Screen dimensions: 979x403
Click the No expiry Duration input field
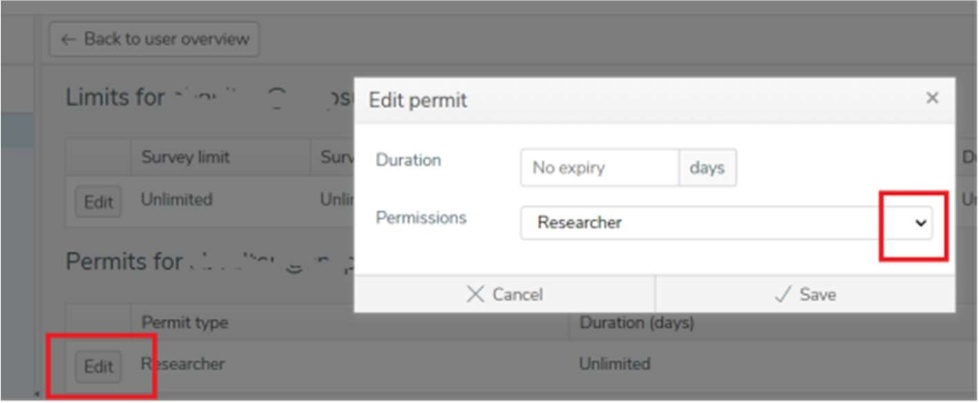(599, 168)
